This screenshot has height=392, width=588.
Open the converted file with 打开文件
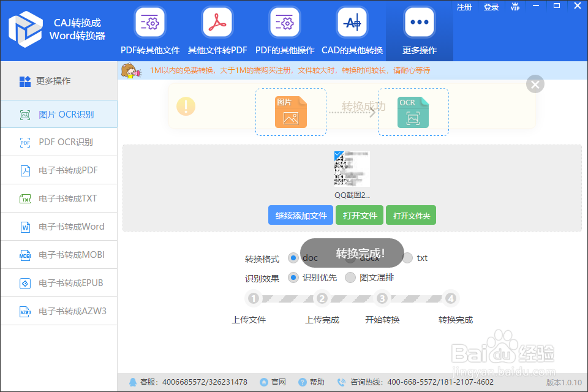pos(360,215)
